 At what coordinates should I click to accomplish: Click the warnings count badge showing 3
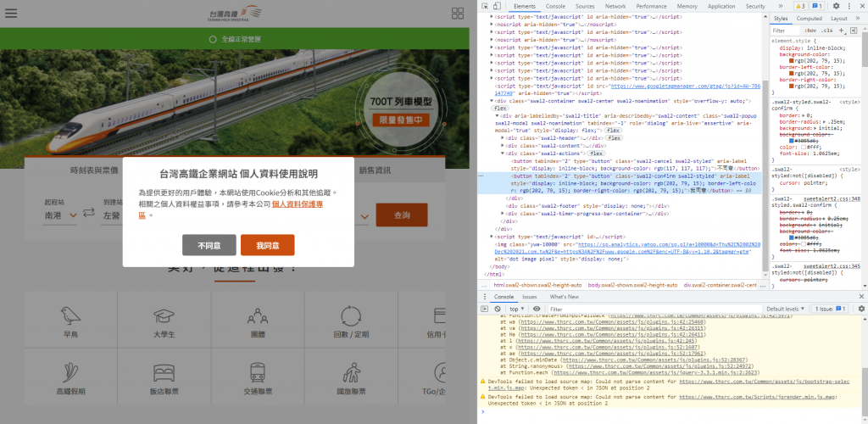point(800,6)
